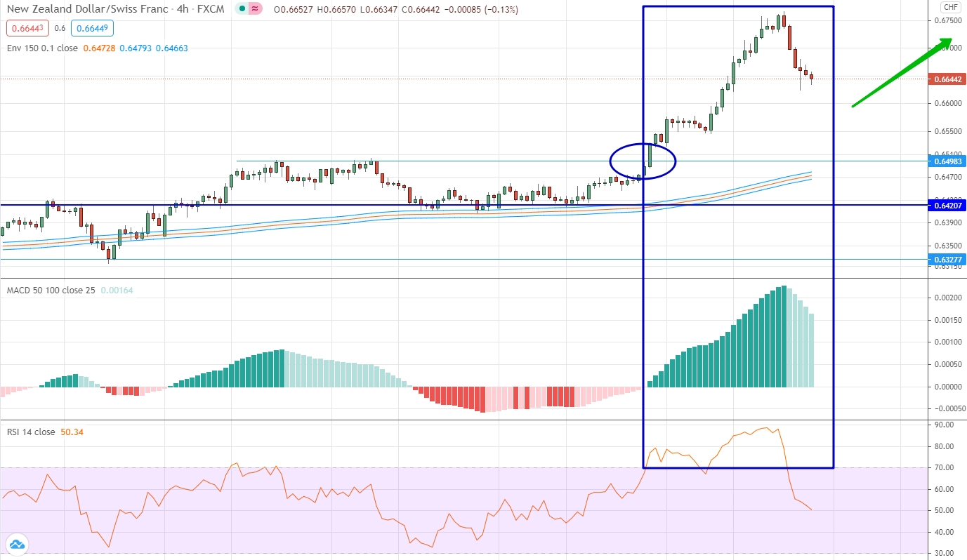Select the MACD 50 100 close 25 legend
This screenshot has height=560, width=967.
[51, 289]
